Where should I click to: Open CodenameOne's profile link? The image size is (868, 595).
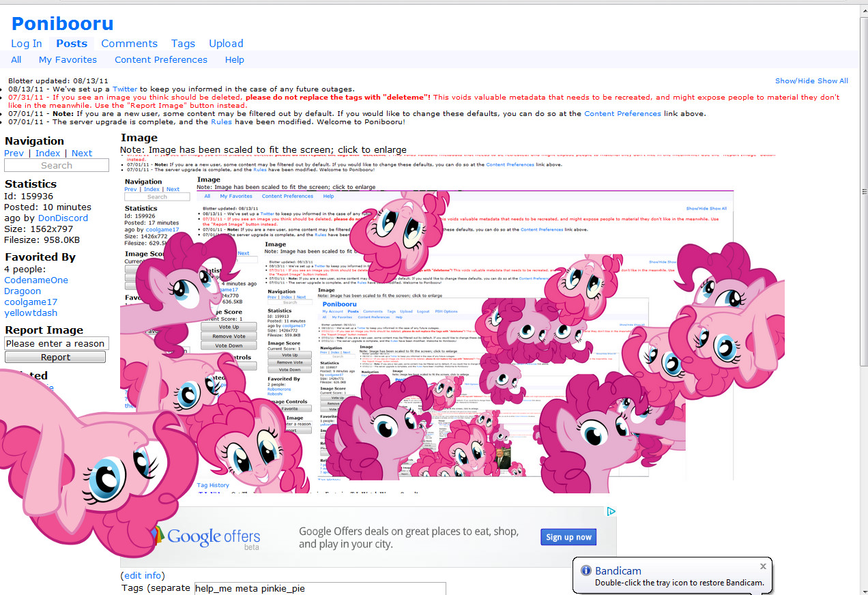pyautogui.click(x=36, y=280)
